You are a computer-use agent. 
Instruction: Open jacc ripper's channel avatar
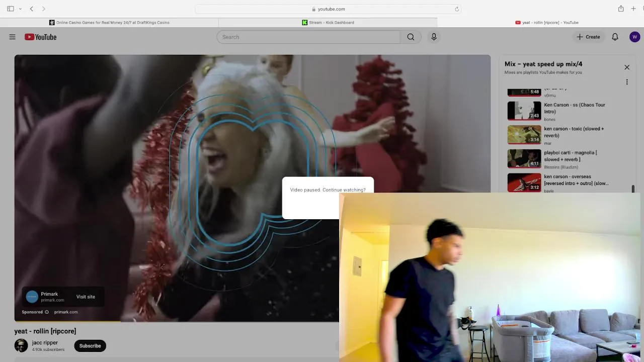[x=21, y=345]
